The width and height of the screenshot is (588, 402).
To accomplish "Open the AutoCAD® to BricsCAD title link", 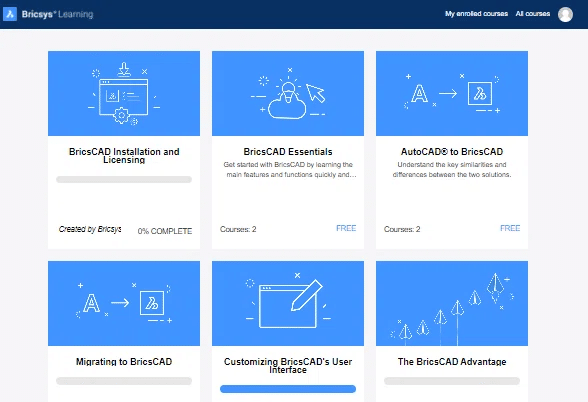I will 452,152.
